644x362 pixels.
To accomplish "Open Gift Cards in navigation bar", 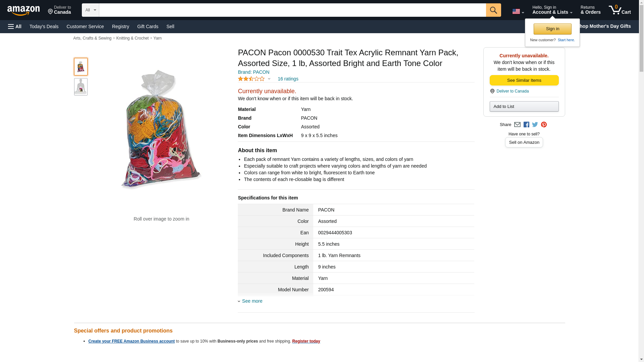I will click(x=148, y=26).
